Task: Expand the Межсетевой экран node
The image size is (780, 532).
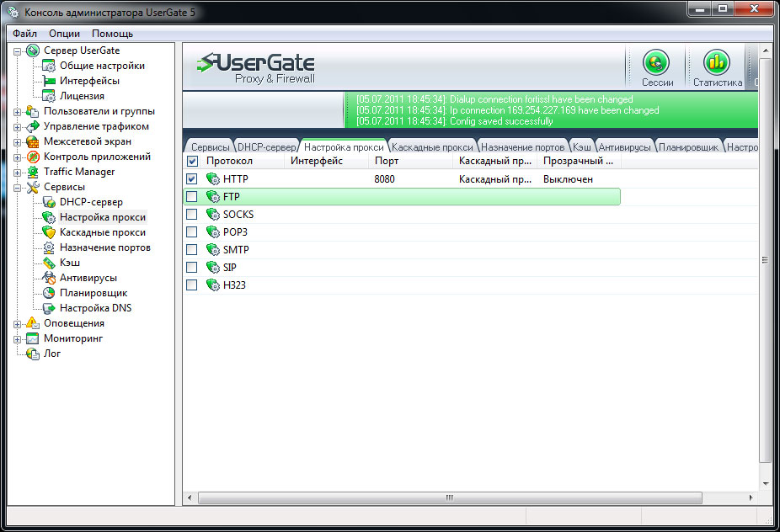Action: (18, 143)
